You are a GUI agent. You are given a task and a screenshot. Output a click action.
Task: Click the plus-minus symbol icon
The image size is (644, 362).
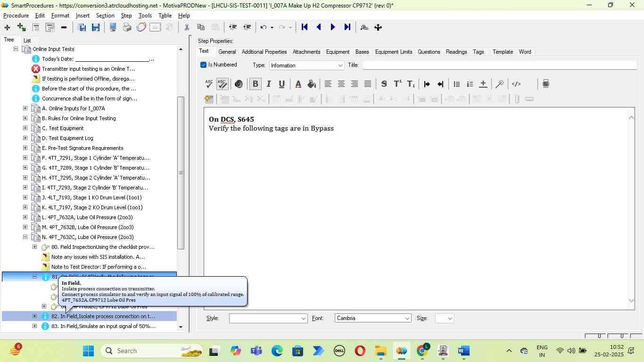(x=483, y=84)
